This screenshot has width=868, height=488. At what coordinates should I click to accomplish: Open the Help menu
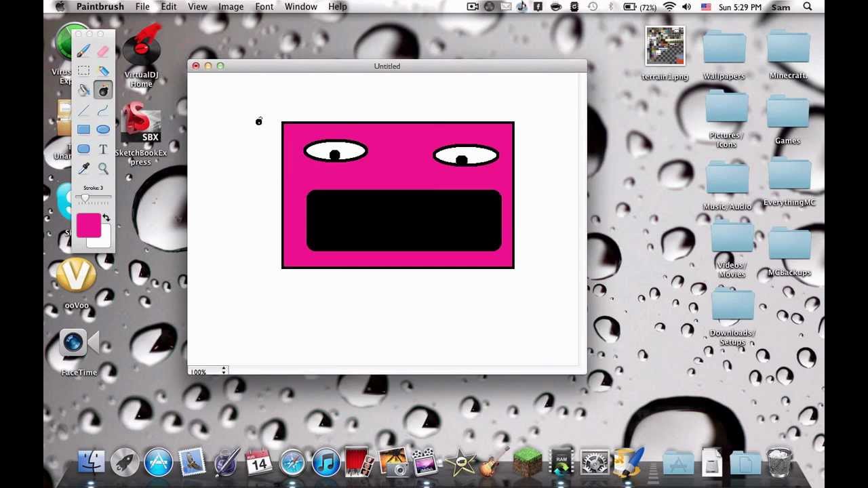[337, 7]
